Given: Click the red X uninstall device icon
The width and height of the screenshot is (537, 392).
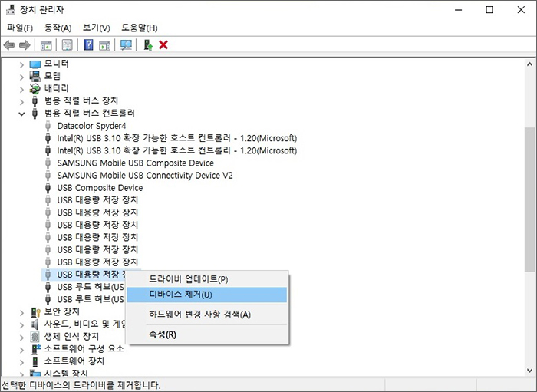Looking at the screenshot, I should click(x=163, y=45).
